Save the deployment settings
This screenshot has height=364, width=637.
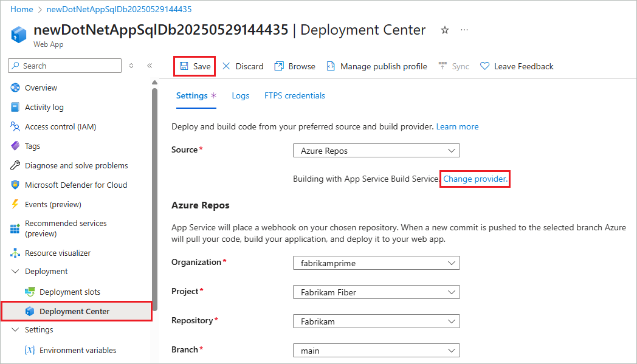pyautogui.click(x=194, y=66)
